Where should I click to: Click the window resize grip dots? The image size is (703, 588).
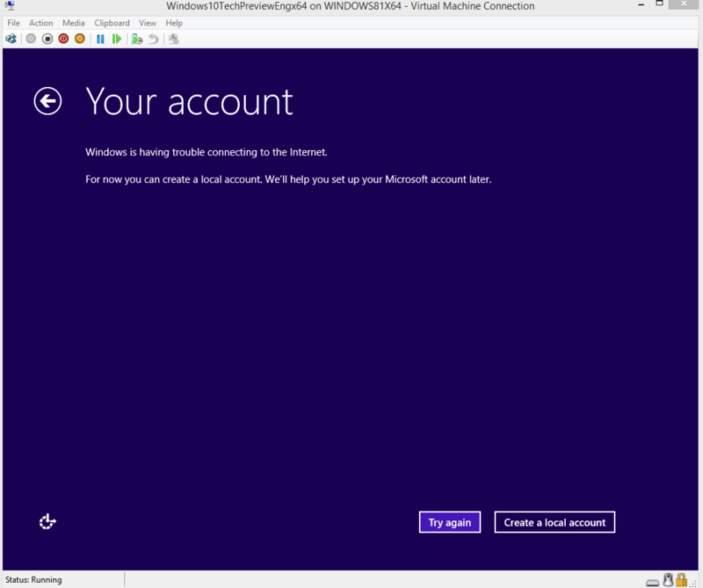[x=694, y=583]
